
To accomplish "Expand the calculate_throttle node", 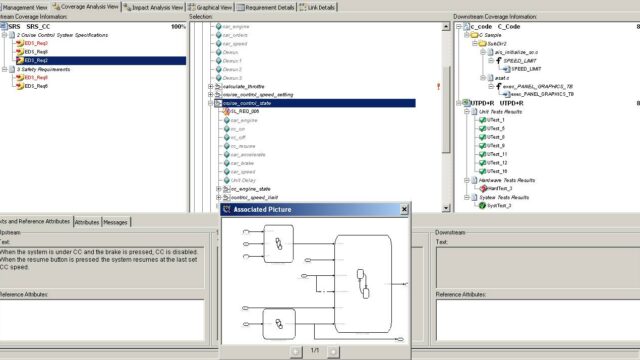I will point(211,87).
